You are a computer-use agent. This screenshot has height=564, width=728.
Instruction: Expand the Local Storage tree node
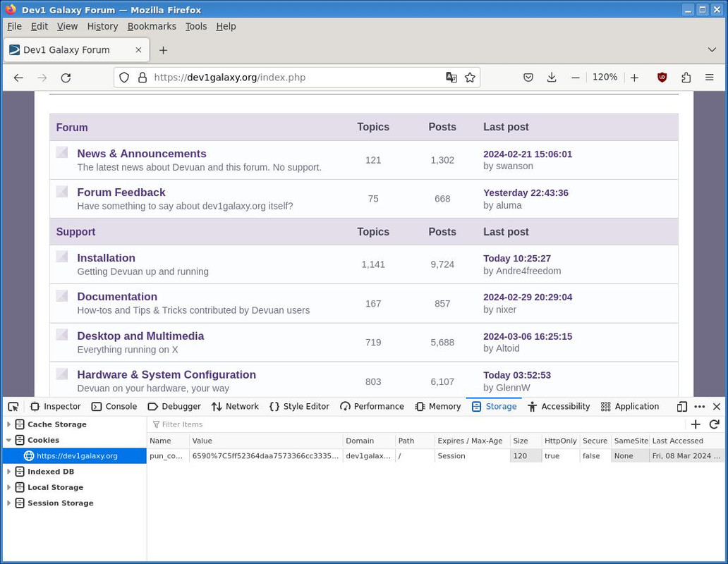pyautogui.click(x=8, y=487)
